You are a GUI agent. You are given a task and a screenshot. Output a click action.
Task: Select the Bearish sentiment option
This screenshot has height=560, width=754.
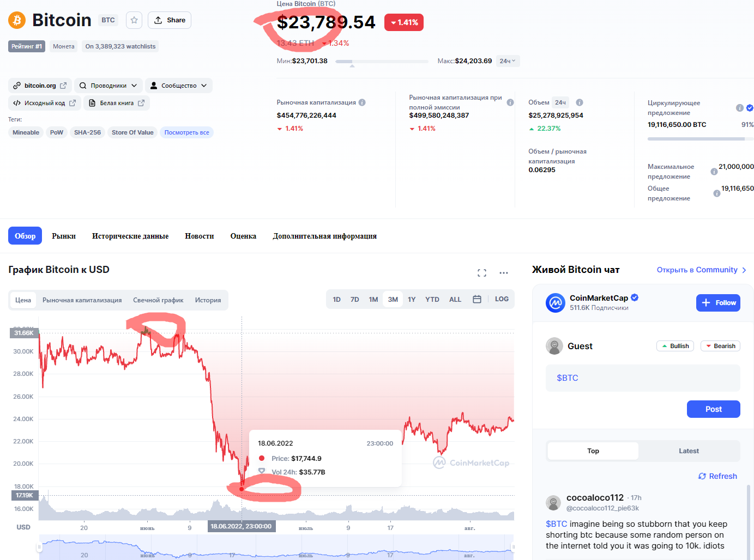tap(720, 346)
